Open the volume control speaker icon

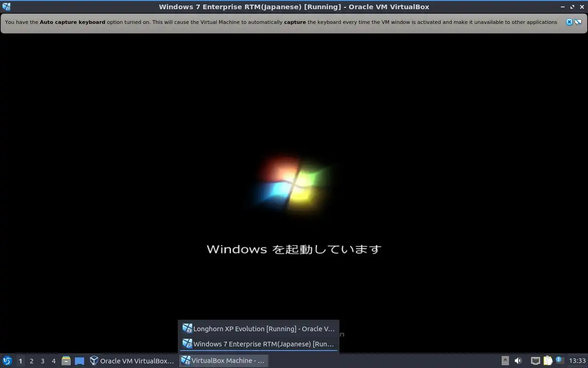(518, 361)
